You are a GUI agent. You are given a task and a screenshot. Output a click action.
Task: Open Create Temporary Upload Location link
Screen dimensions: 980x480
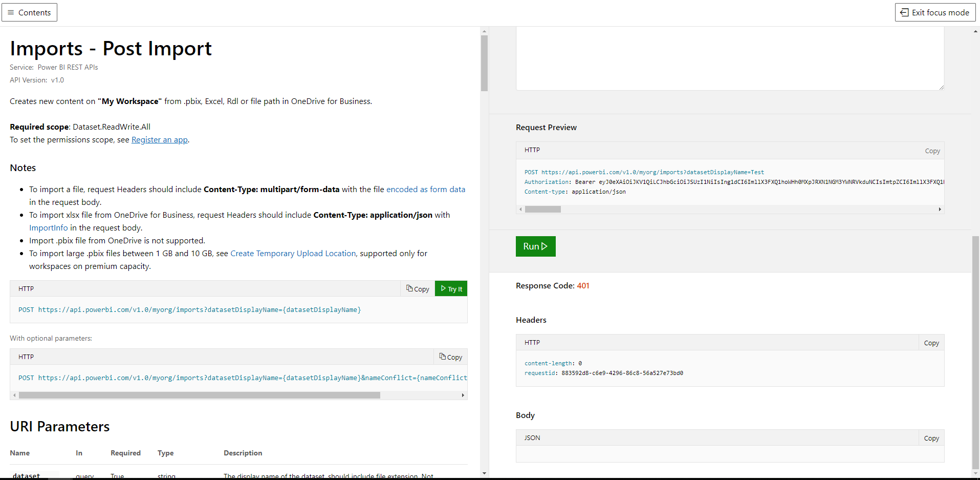point(293,254)
